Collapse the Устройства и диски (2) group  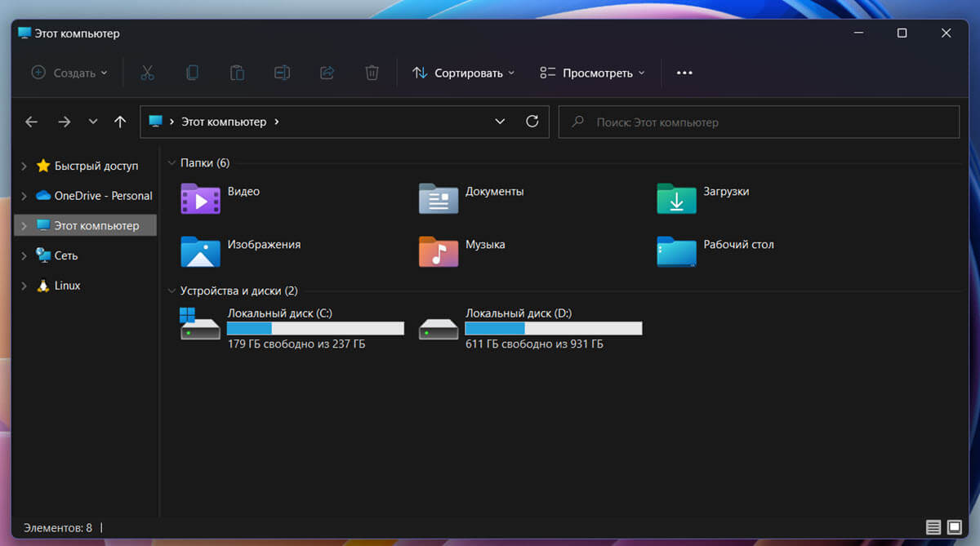pyautogui.click(x=171, y=291)
